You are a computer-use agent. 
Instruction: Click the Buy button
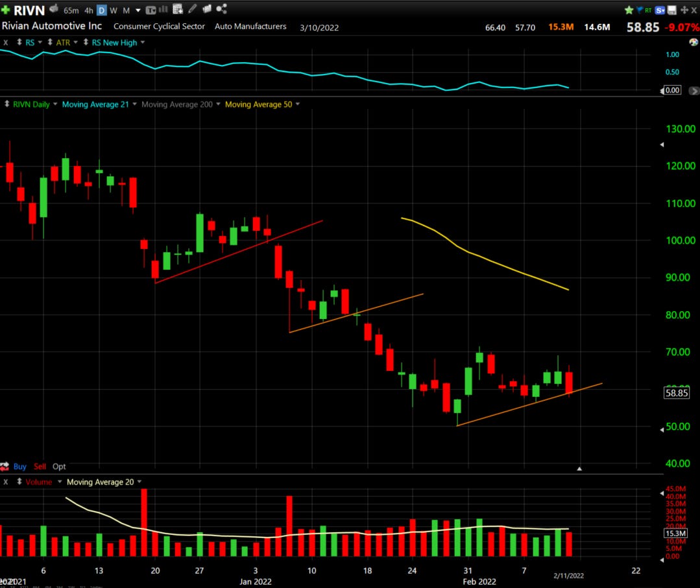coord(19,467)
